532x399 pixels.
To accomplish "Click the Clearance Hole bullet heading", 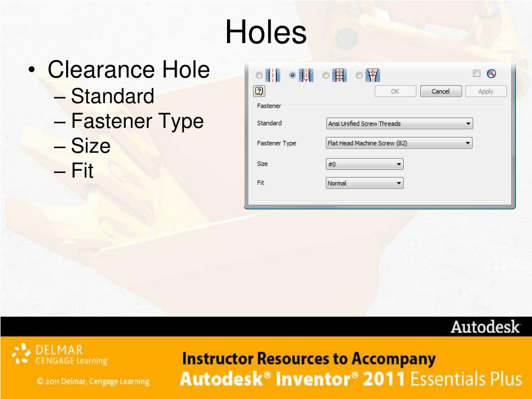I will click(129, 70).
